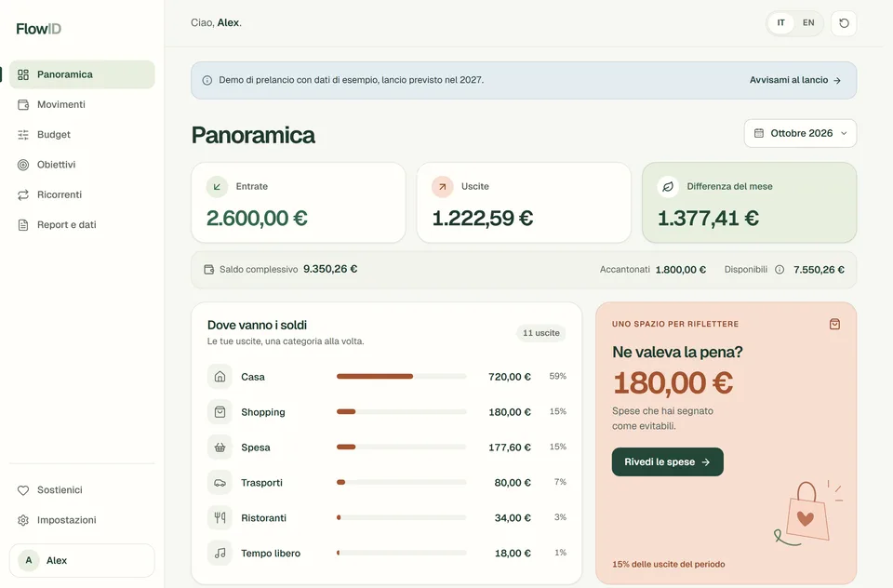Click the Uscite card 1.222,59 €
This screenshot has height=588, width=893.
524,203
